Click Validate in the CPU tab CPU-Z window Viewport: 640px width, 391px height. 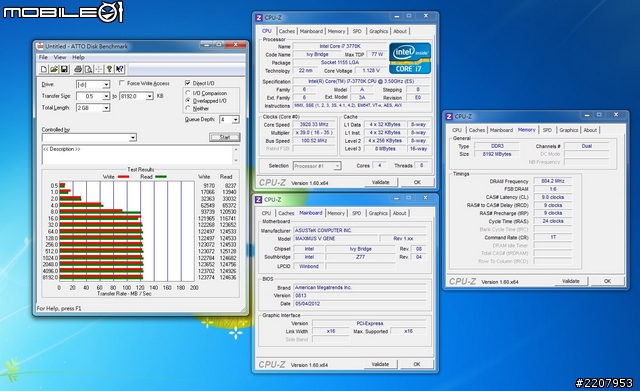[380, 182]
